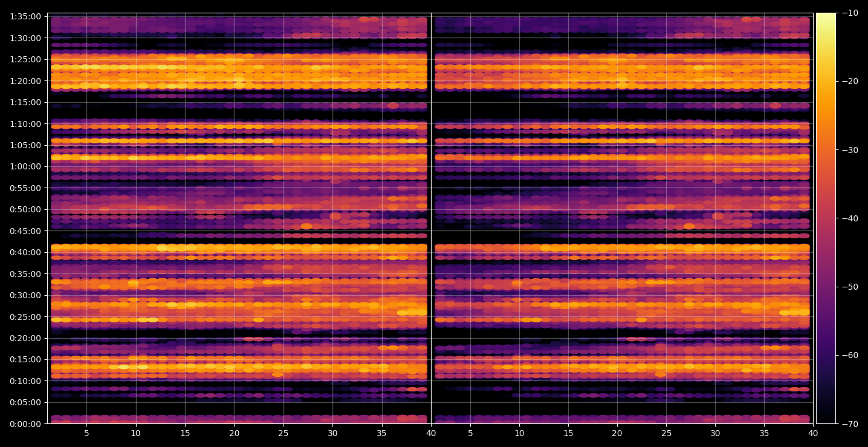Click the colorbar gradient strip

826,218
